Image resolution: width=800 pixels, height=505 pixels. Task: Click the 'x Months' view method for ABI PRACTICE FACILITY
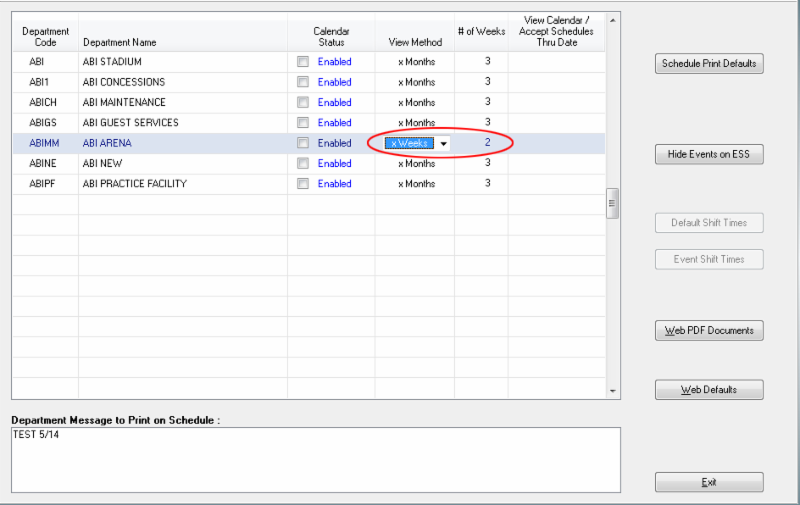pos(417,184)
